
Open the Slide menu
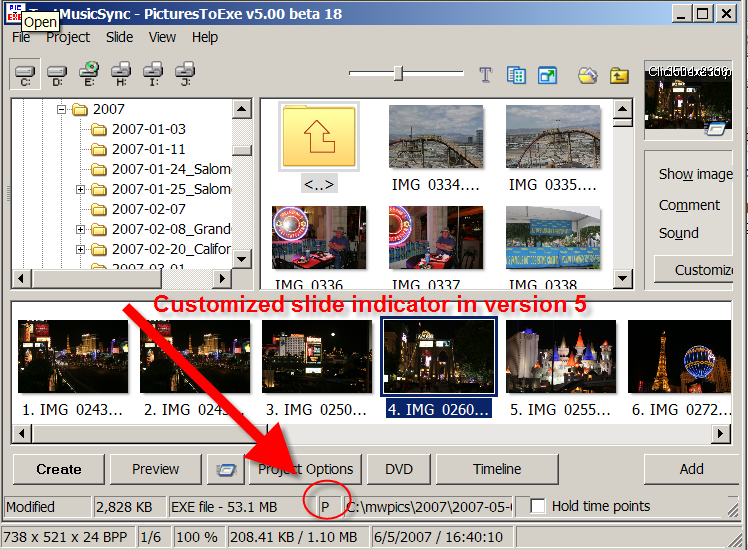pyautogui.click(x=119, y=37)
